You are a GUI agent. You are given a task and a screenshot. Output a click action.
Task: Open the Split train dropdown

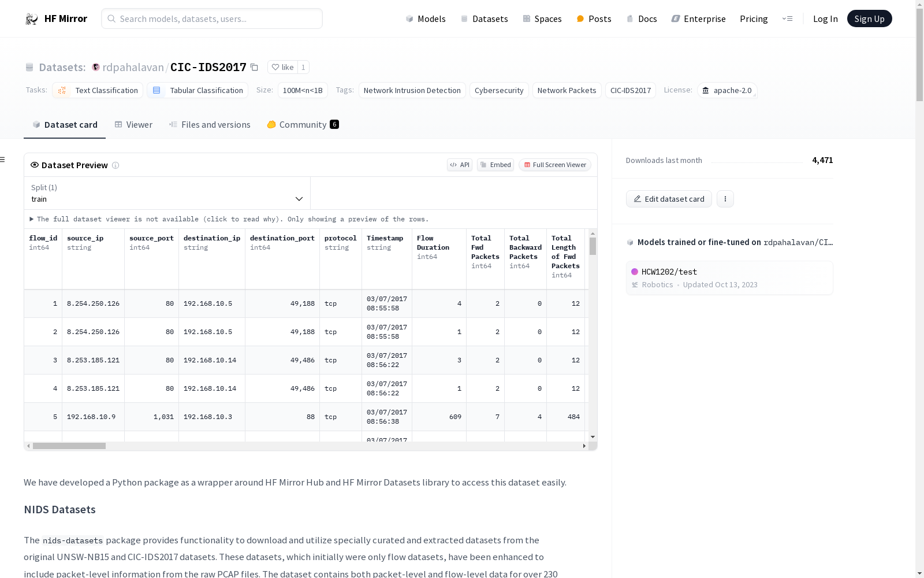[167, 193]
